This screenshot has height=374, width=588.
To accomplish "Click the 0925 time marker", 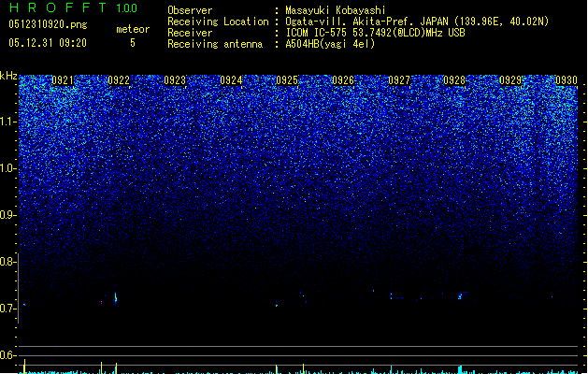I will pyautogui.click(x=287, y=80).
